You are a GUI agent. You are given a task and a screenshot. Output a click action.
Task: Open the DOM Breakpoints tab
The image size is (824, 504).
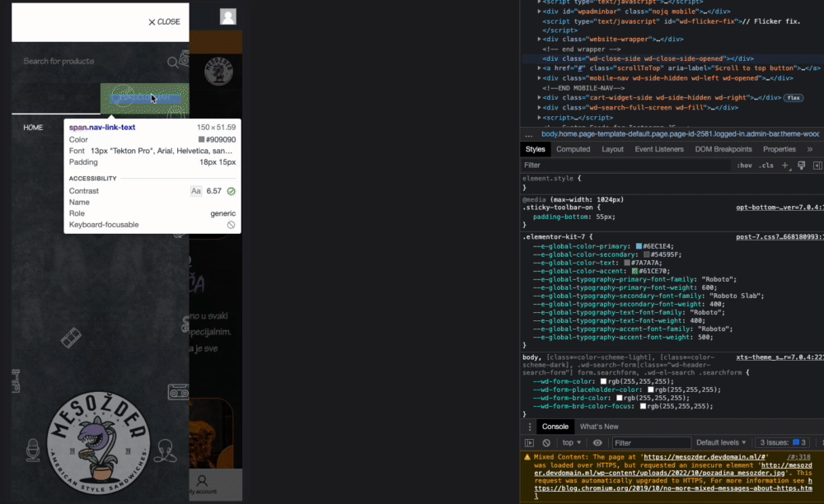pyautogui.click(x=723, y=150)
